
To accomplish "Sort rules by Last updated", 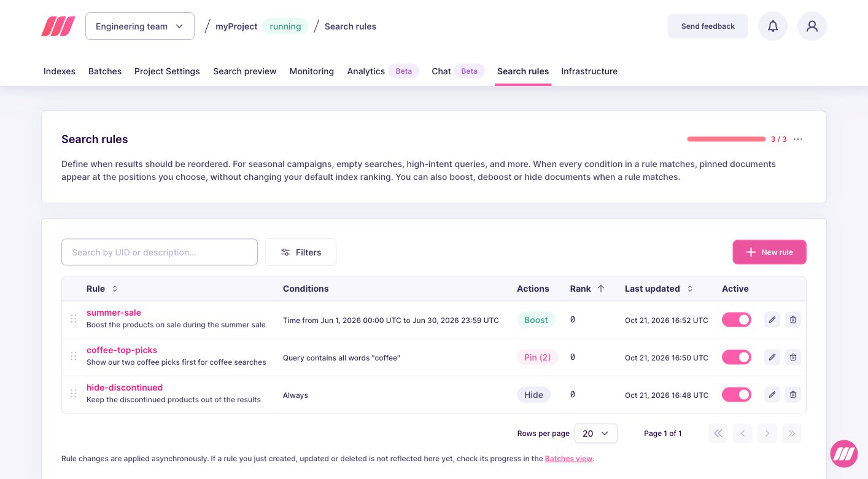I will (x=659, y=289).
